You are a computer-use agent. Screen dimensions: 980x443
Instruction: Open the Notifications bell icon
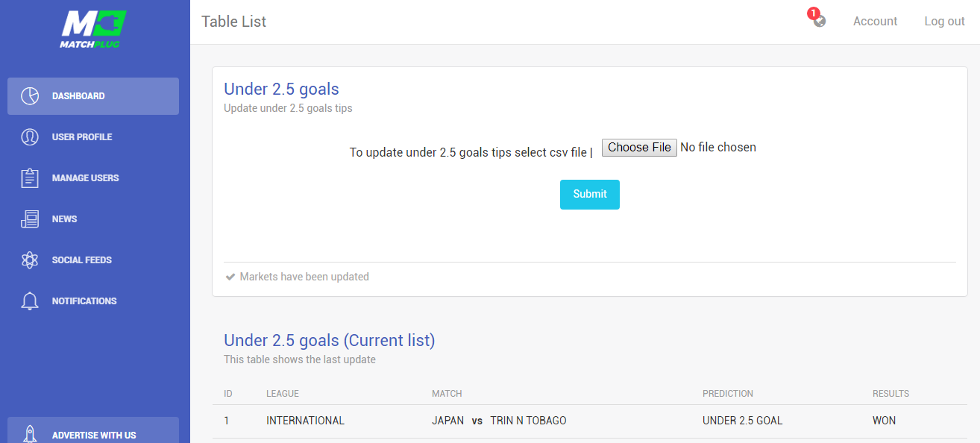(x=30, y=301)
